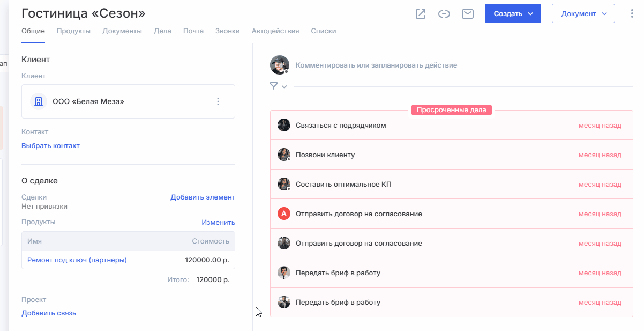Open options menu for ООО «Белая Меза»
644x331 pixels.
(x=218, y=101)
